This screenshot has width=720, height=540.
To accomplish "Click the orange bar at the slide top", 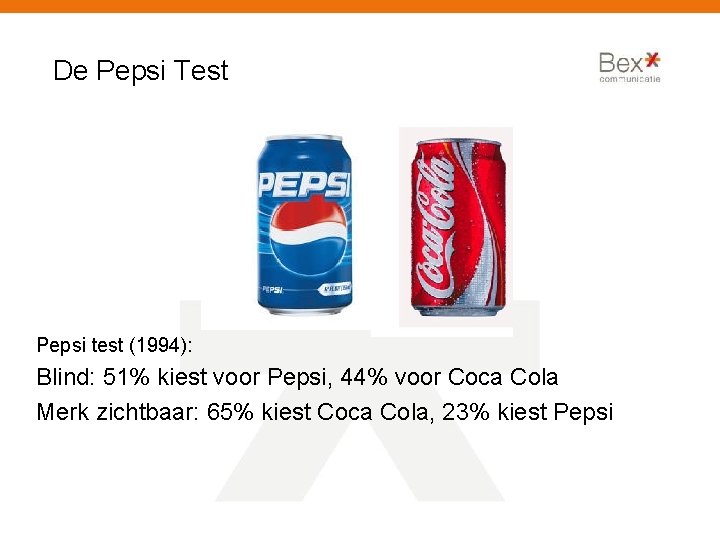I will tap(360, 6).
